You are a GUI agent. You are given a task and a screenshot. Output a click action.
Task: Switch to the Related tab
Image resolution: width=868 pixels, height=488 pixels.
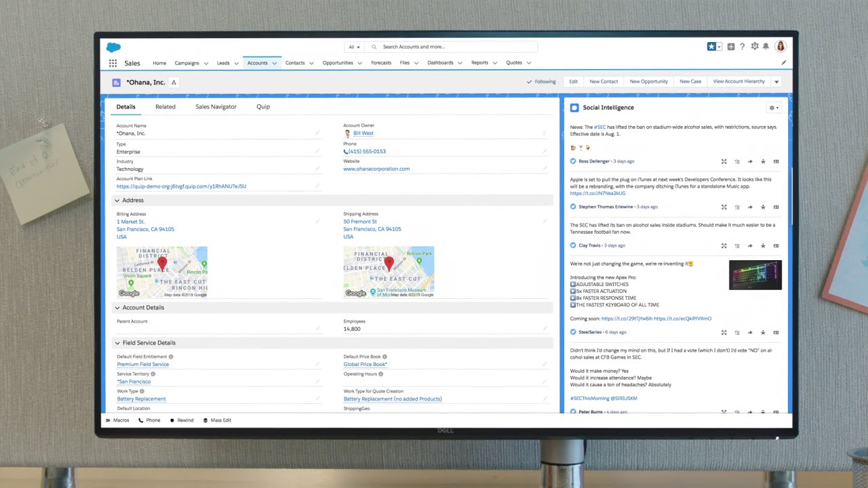(x=165, y=107)
